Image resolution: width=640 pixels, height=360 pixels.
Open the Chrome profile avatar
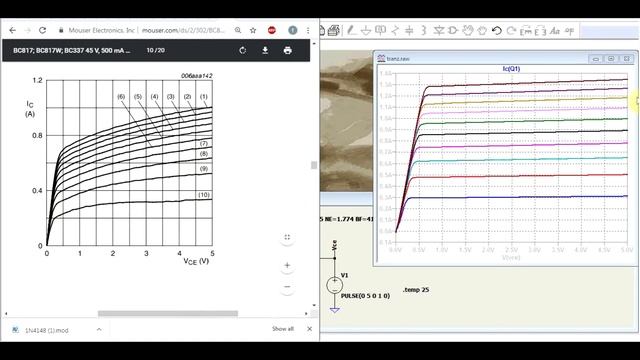(x=293, y=30)
